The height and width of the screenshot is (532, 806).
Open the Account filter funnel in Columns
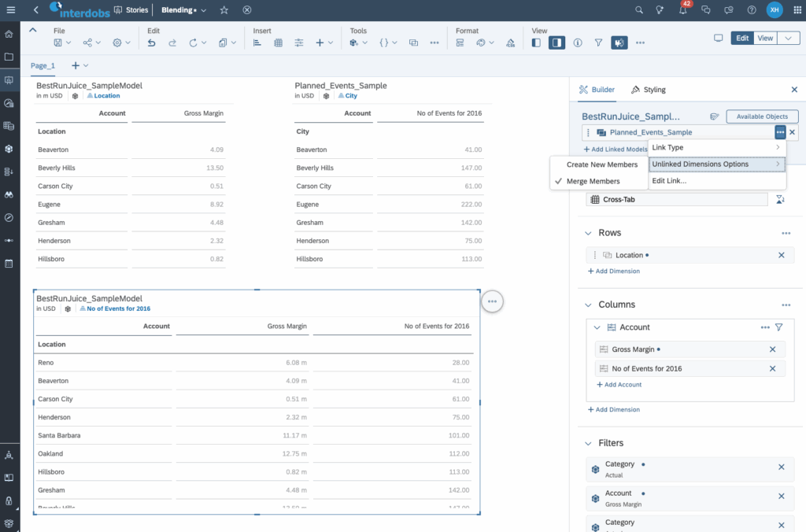pyautogui.click(x=778, y=327)
